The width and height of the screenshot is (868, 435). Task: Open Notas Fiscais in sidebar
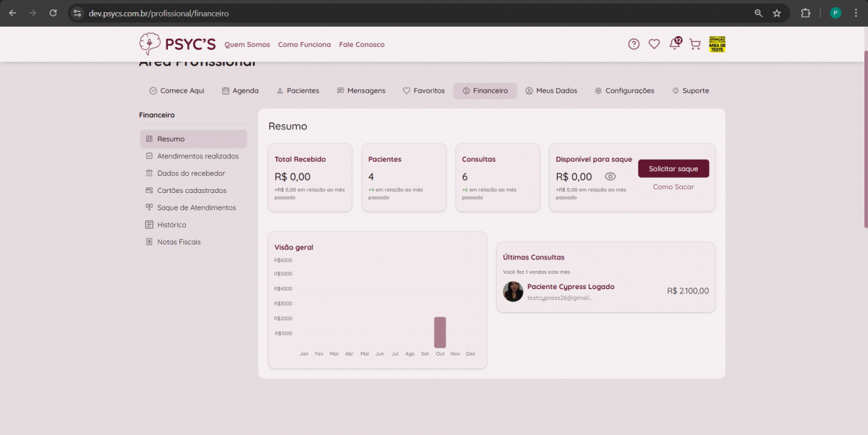[x=179, y=242]
